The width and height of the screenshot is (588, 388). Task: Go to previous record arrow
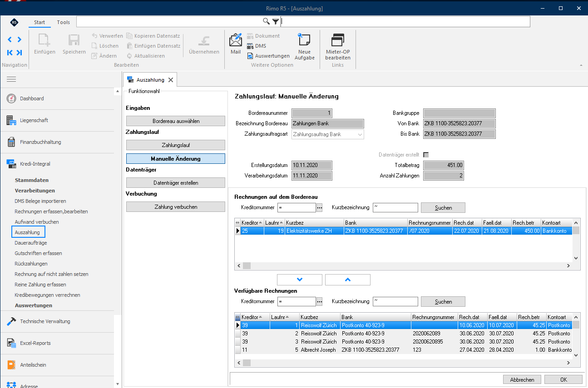click(10, 39)
